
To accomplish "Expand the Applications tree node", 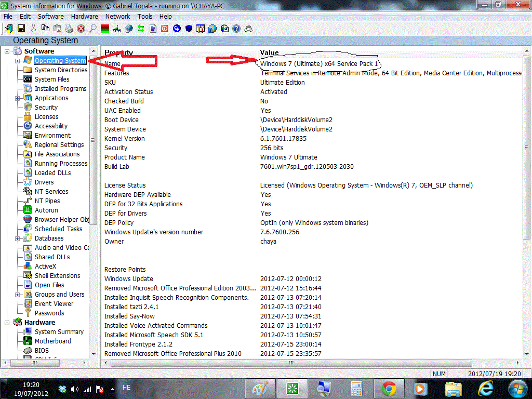I will click(x=17, y=98).
